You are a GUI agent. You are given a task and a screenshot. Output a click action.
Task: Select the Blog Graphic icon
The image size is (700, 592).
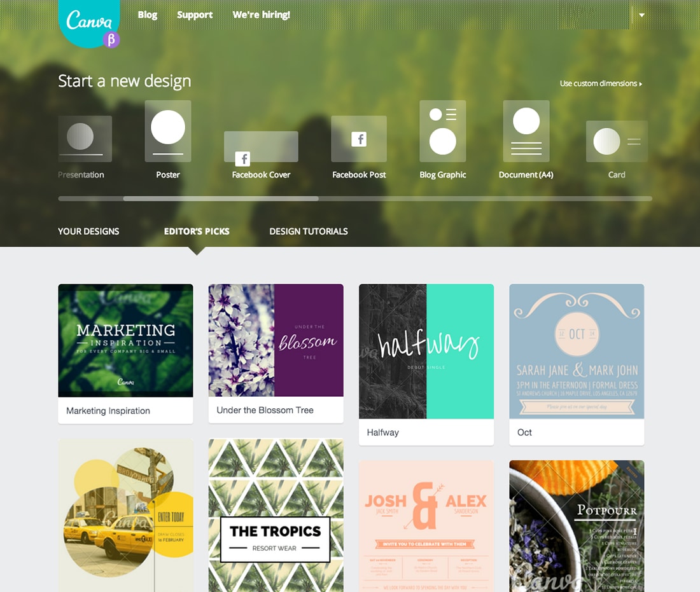(x=442, y=131)
